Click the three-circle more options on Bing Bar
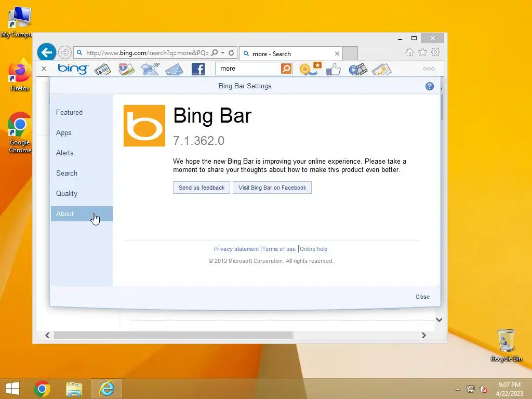Screen dimensions: 532x399 pyautogui.click(x=429, y=69)
